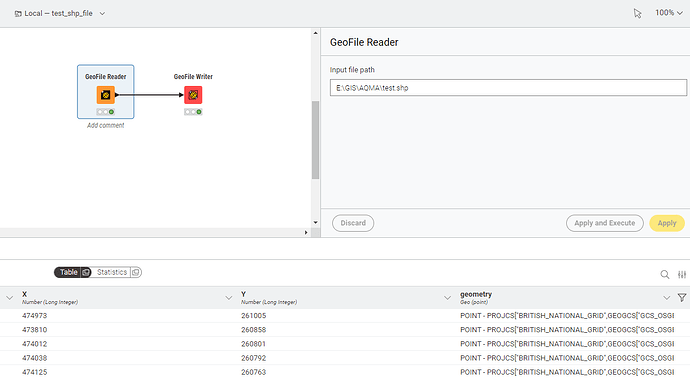This screenshot has width=690, height=378.
Task: Open the geometry column header dropdown
Action: point(666,298)
